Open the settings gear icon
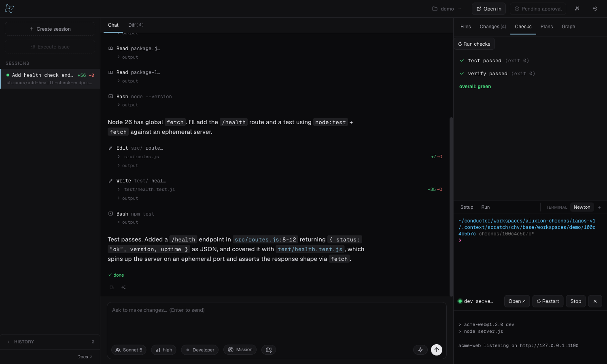Image resolution: width=607 pixels, height=364 pixels. tap(595, 8)
